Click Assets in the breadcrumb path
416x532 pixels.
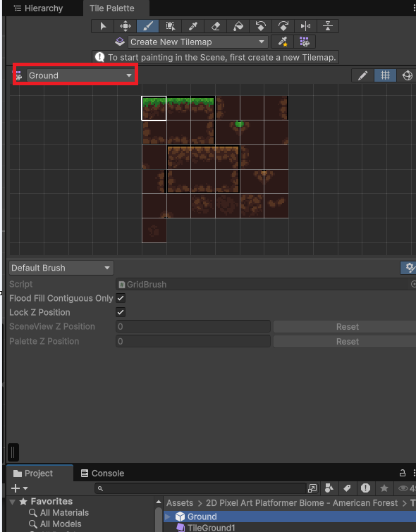point(179,503)
